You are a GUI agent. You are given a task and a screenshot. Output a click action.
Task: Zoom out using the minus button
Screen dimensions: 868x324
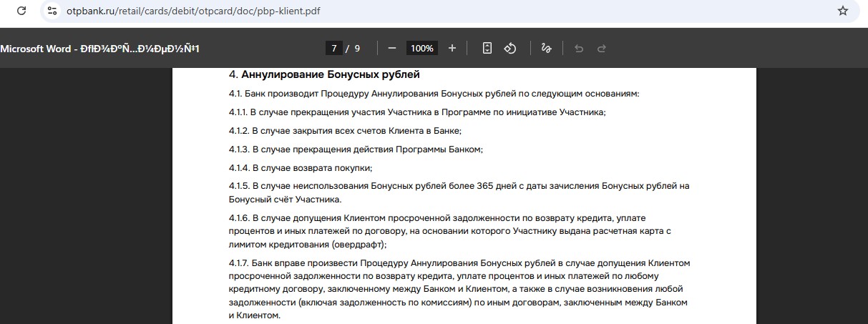(x=391, y=49)
